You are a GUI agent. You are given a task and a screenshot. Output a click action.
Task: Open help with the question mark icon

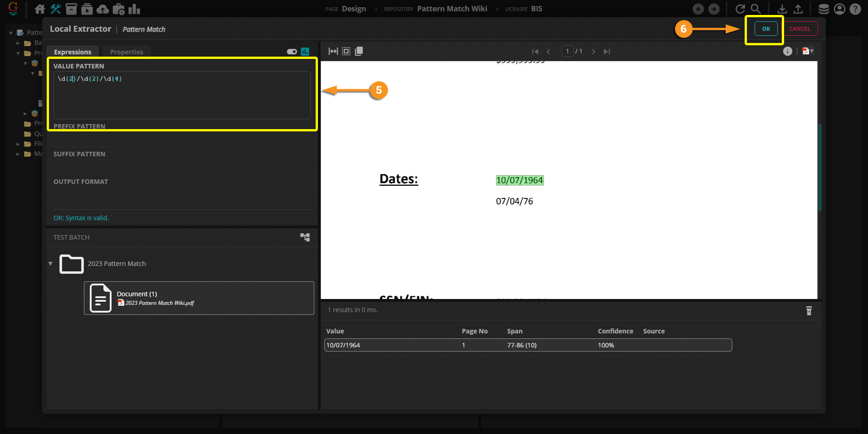tap(855, 9)
